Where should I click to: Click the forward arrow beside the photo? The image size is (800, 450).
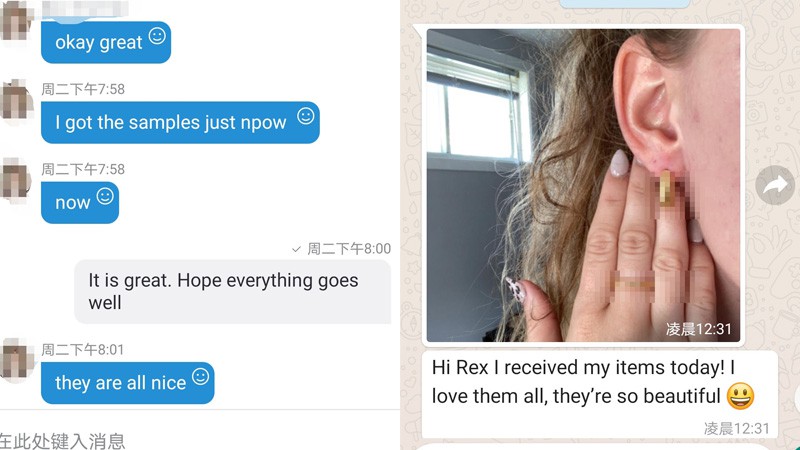(775, 185)
